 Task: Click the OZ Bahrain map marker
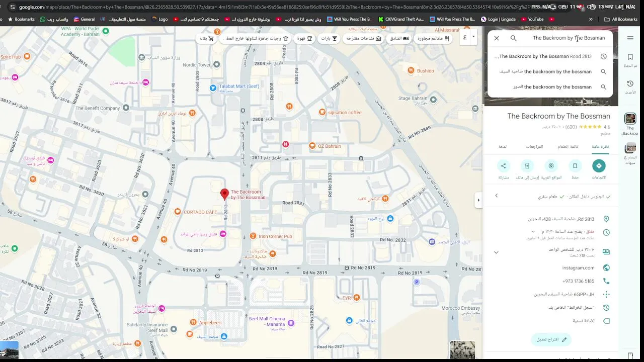pos(312,146)
